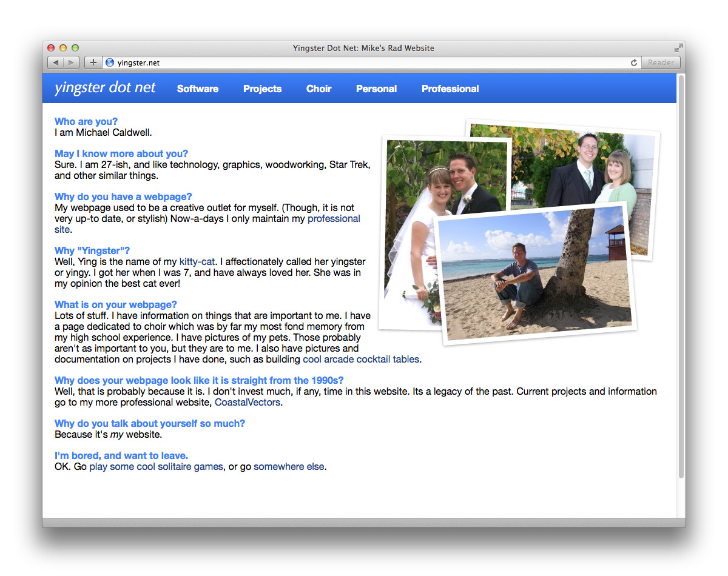728x576 pixels.
Task: Follow the kitty-cat link
Action: pyautogui.click(x=197, y=262)
